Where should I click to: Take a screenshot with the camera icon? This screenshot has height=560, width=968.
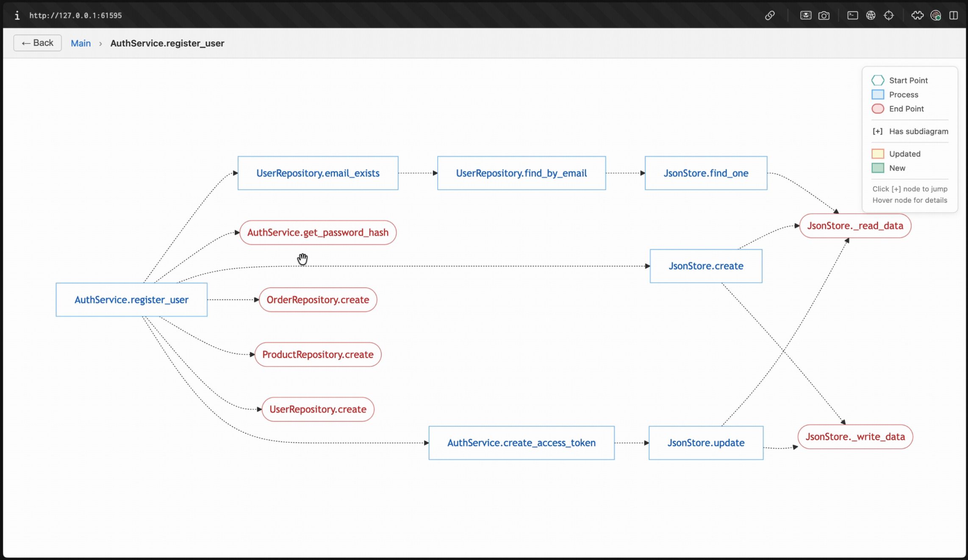[824, 16]
